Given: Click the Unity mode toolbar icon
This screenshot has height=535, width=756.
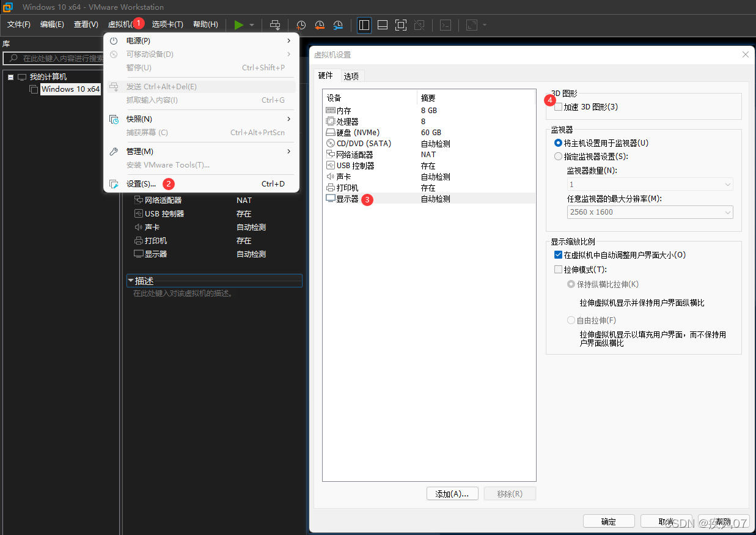Looking at the screenshot, I should pos(419,25).
